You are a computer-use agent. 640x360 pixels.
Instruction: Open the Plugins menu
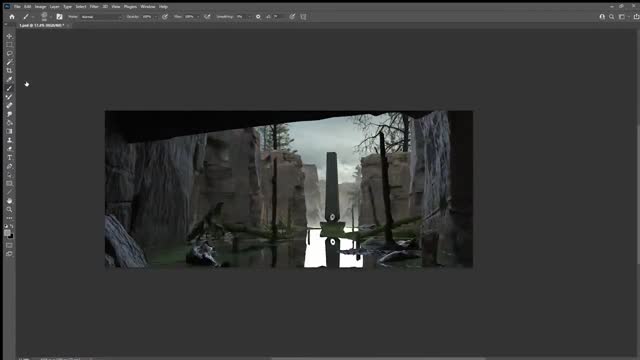(x=130, y=7)
